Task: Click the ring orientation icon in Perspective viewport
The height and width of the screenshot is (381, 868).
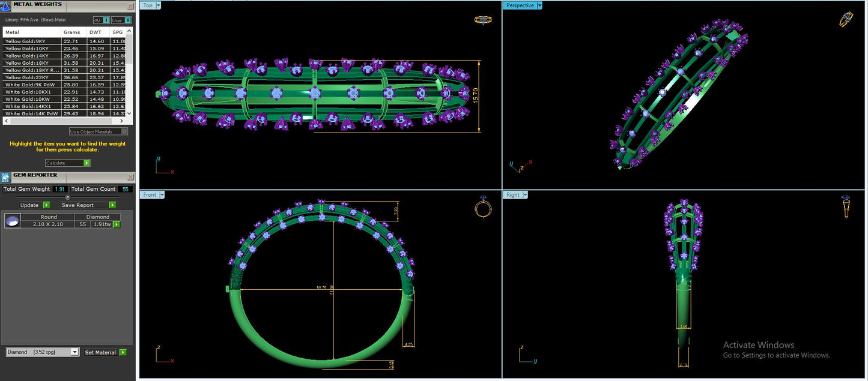Action: point(846,19)
